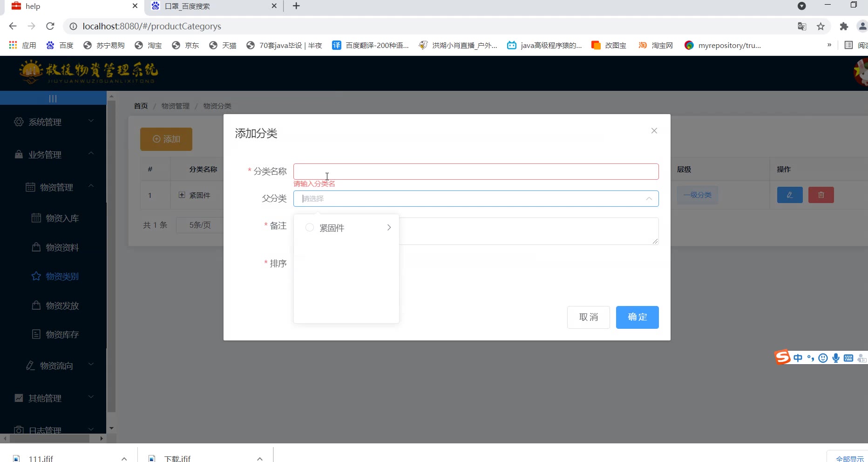Click the 一级分类 level tag
Screen dimensions: 868x462
point(697,195)
